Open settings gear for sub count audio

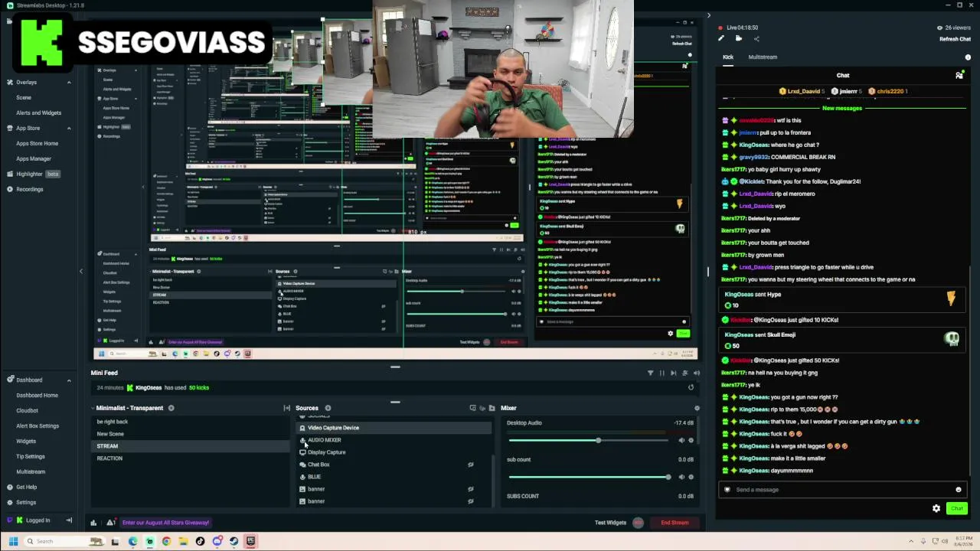click(x=691, y=477)
